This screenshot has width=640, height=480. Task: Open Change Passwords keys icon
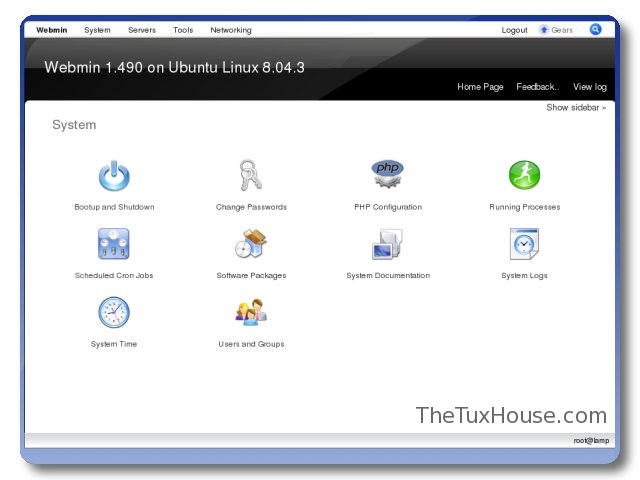point(251,176)
